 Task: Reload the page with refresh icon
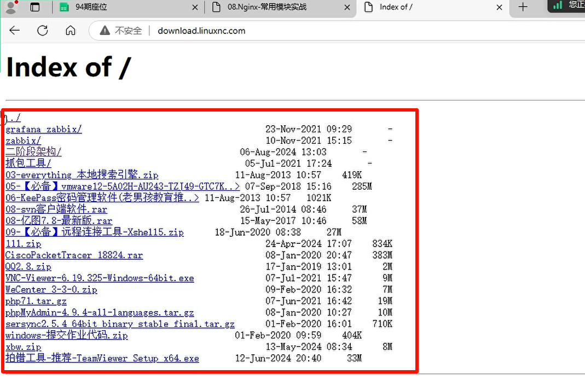43,31
